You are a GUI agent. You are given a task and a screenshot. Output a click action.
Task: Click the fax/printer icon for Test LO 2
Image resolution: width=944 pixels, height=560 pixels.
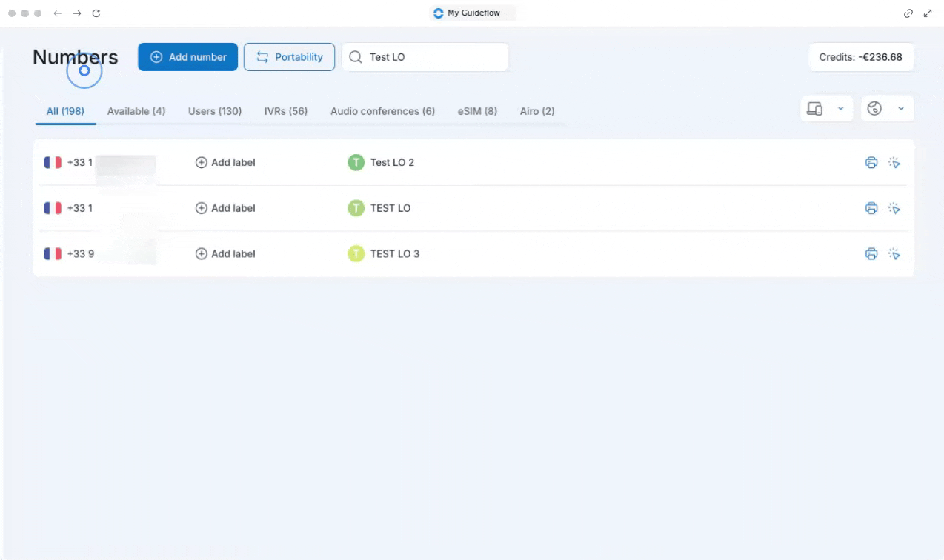[871, 163]
